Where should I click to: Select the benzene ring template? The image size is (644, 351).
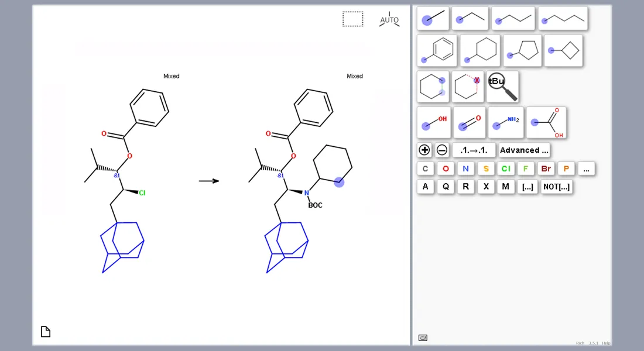[437, 51]
